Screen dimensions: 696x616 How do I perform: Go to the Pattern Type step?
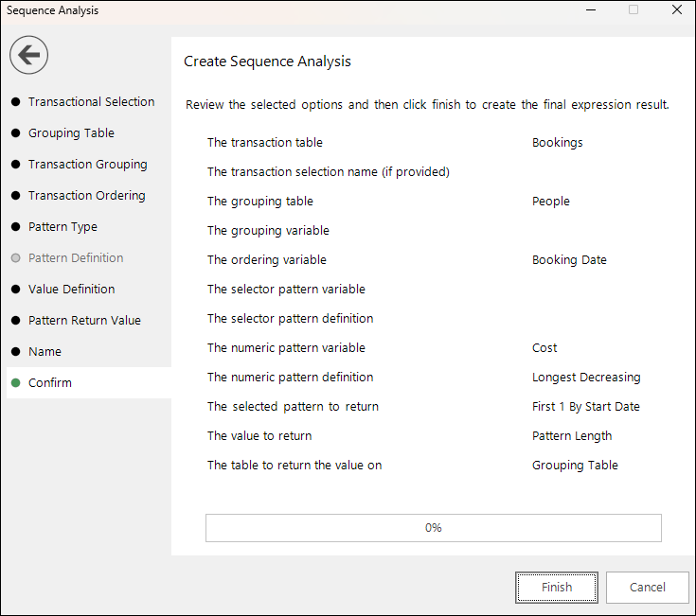click(x=62, y=226)
